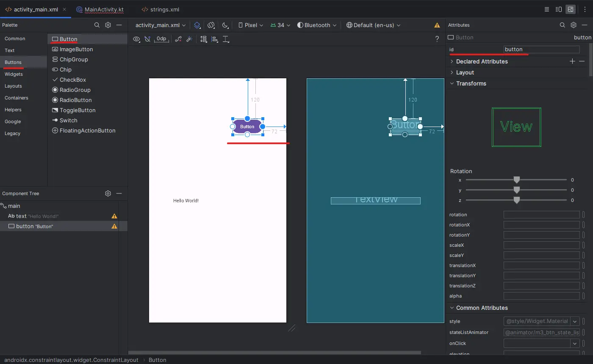Select ChipGroup in the palette list
Image resolution: width=593 pixels, height=364 pixels.
point(88,59)
